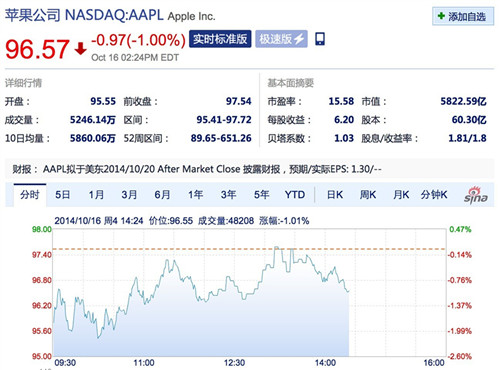
Task: Open the 5日 chart tab
Action: (62, 195)
